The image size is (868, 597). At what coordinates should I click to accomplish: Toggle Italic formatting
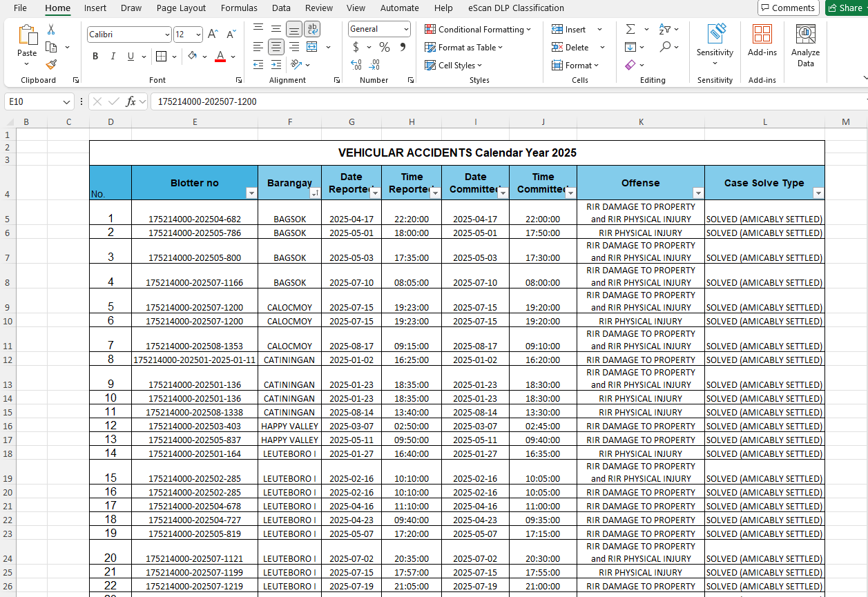pos(113,57)
